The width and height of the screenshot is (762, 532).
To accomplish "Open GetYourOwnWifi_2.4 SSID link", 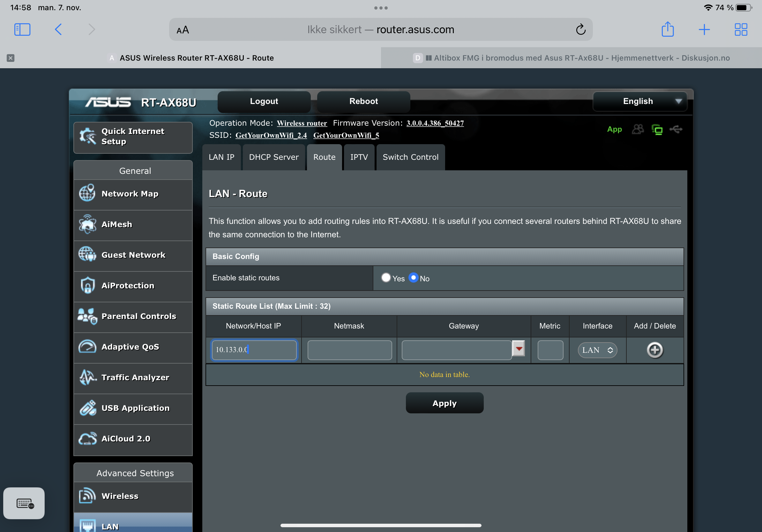I will [271, 136].
